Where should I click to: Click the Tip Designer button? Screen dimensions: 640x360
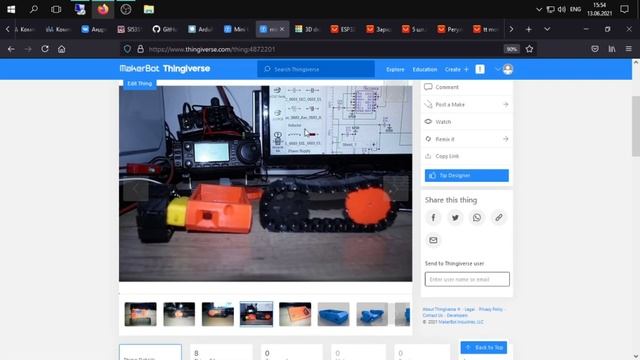tap(467, 176)
